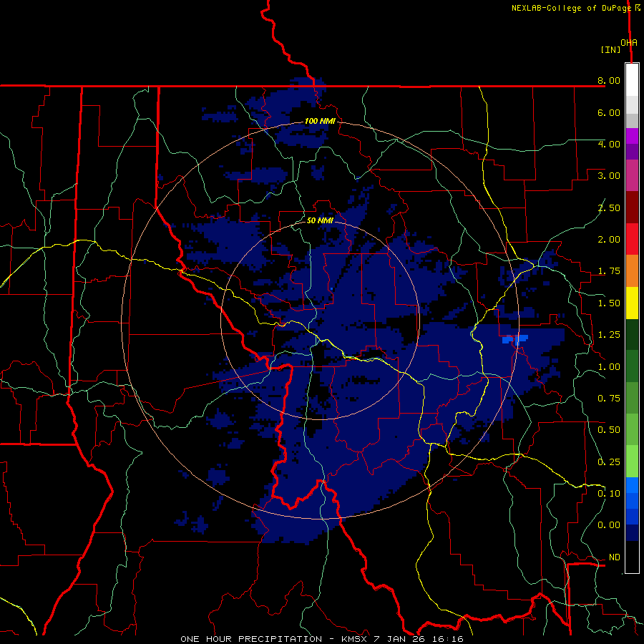644x644 pixels.
Task: Click the OHA product label
Action: coord(629,43)
